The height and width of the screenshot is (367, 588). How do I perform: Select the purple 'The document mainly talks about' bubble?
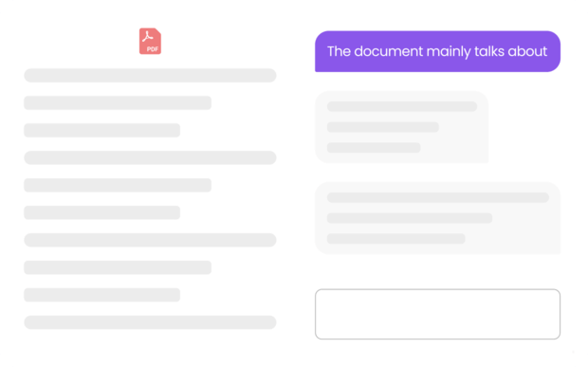click(x=437, y=51)
